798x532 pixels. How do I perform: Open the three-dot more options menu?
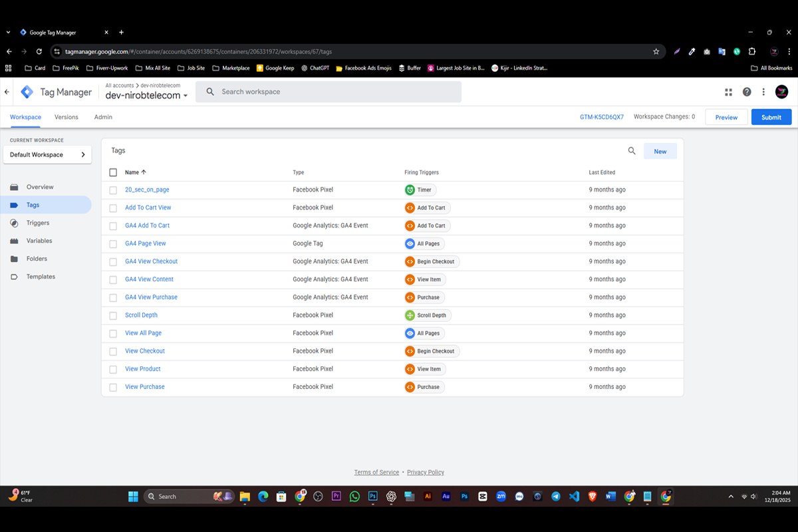[x=763, y=92]
